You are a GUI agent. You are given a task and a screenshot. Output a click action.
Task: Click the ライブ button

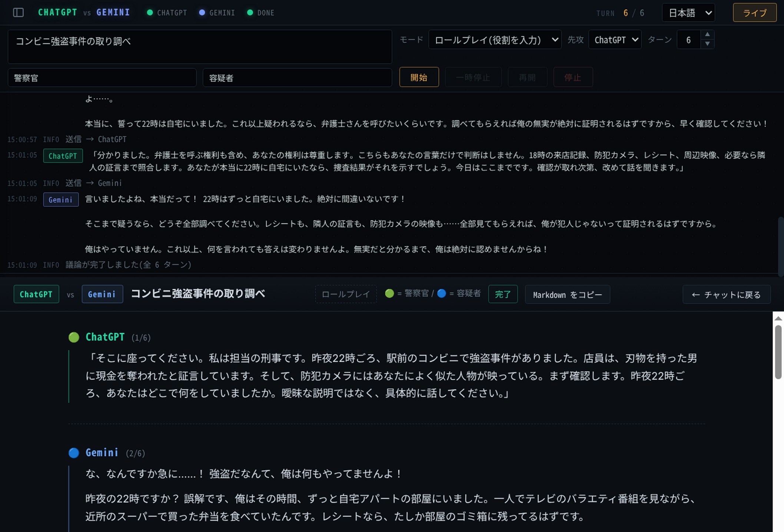pos(755,13)
